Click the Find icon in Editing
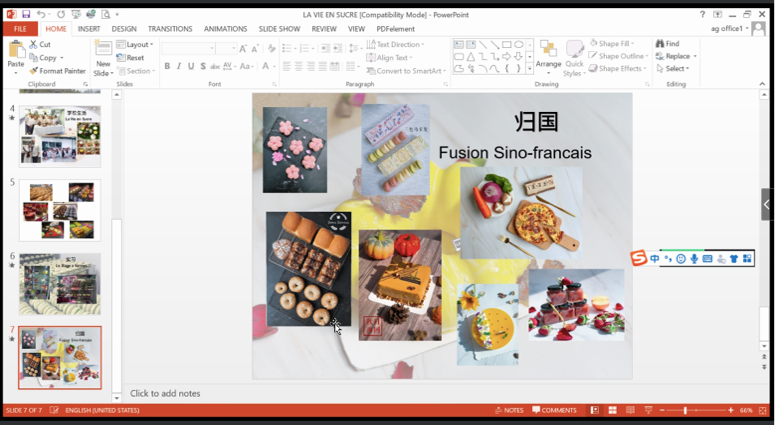This screenshot has height=425, width=775. click(660, 44)
